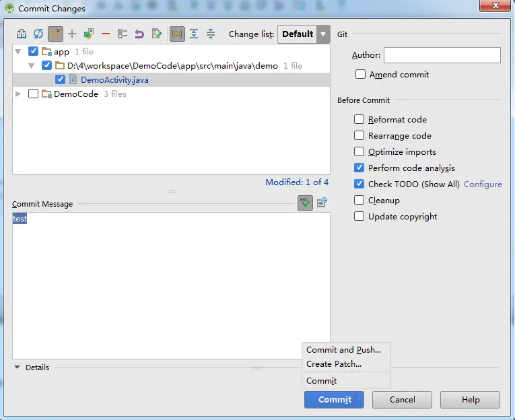Click the checklist changelist icon
The height and width of the screenshot is (420, 515).
point(122,34)
